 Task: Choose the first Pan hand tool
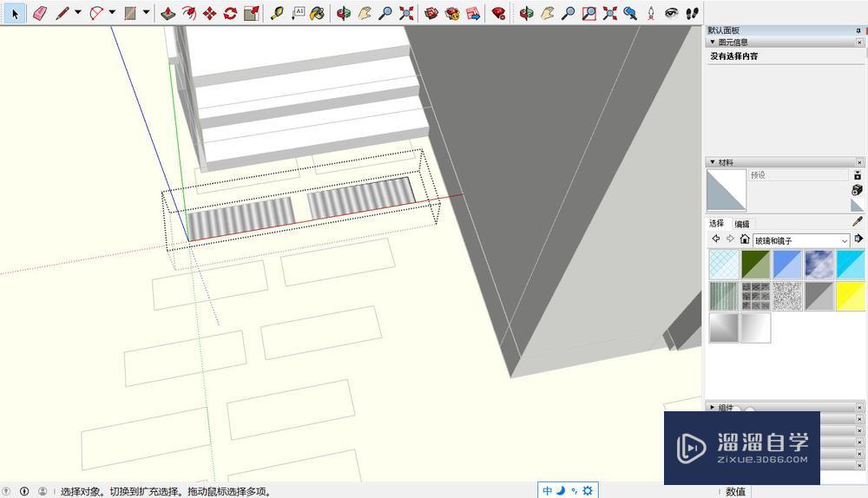(364, 13)
